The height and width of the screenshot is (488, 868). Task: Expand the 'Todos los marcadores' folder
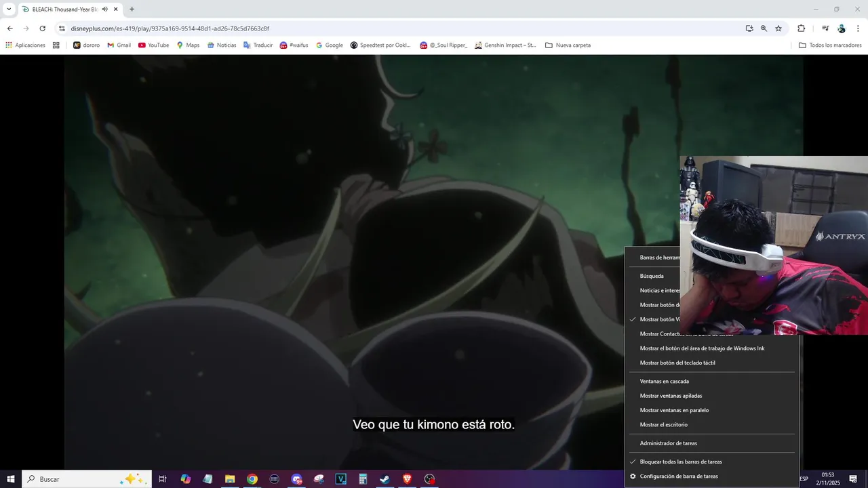point(830,45)
